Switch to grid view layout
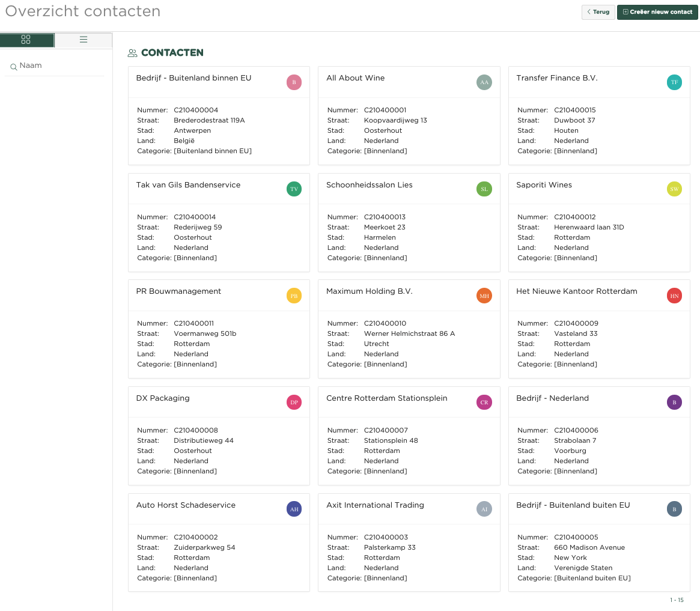This screenshot has height=611, width=700. pos(26,40)
